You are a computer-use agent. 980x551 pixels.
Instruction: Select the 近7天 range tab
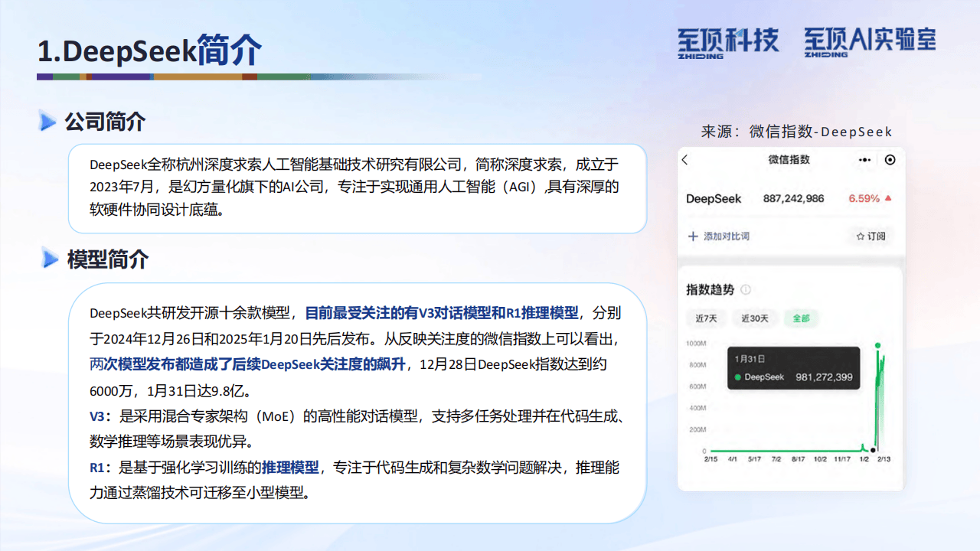point(706,318)
